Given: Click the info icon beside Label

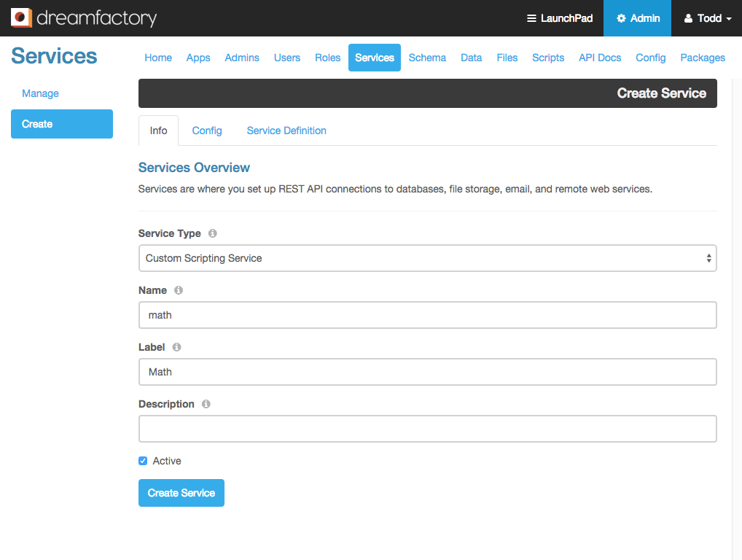Looking at the screenshot, I should click(176, 347).
